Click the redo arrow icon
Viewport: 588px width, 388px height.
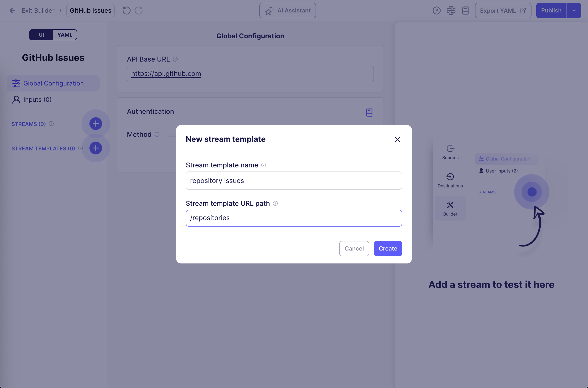(139, 11)
